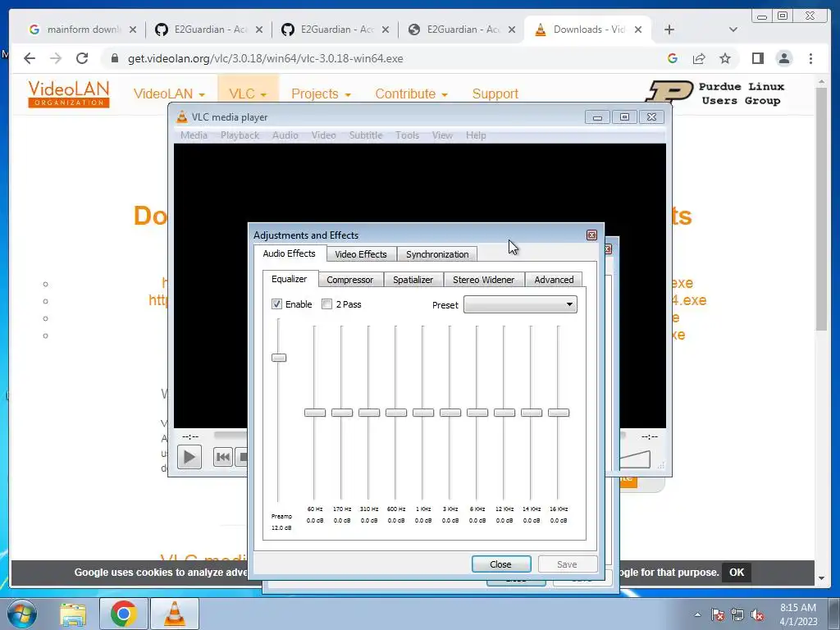The width and height of the screenshot is (840, 630).
Task: Select the Equalizer tab
Action: coord(290,279)
